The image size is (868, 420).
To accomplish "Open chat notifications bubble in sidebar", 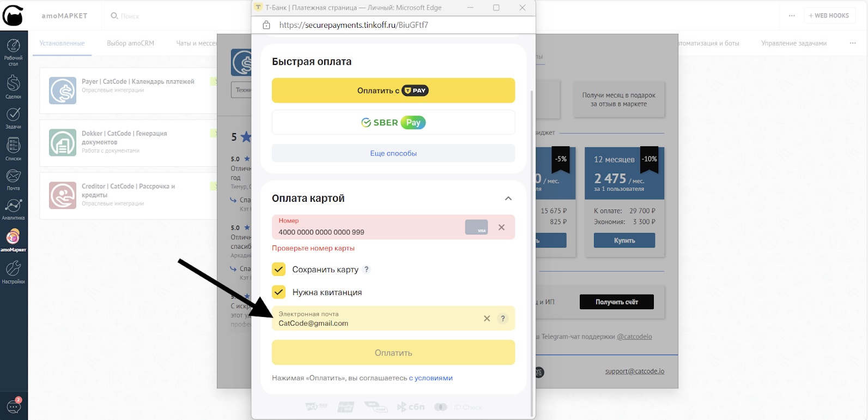I will tap(14, 406).
